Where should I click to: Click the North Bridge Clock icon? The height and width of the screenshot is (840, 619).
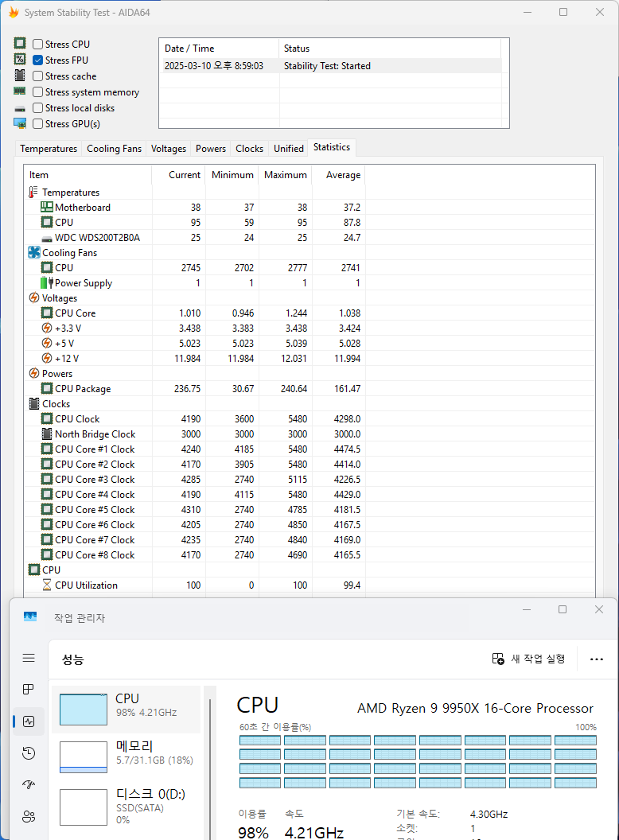pos(47,434)
